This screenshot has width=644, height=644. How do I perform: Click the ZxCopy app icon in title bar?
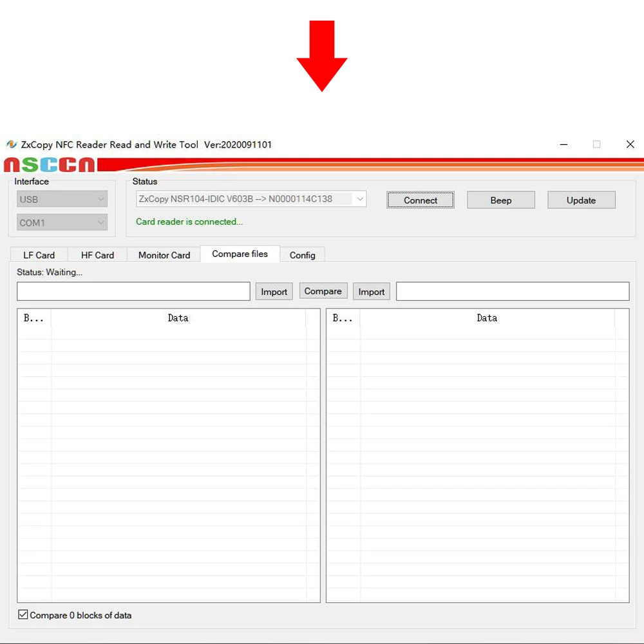[x=12, y=144]
